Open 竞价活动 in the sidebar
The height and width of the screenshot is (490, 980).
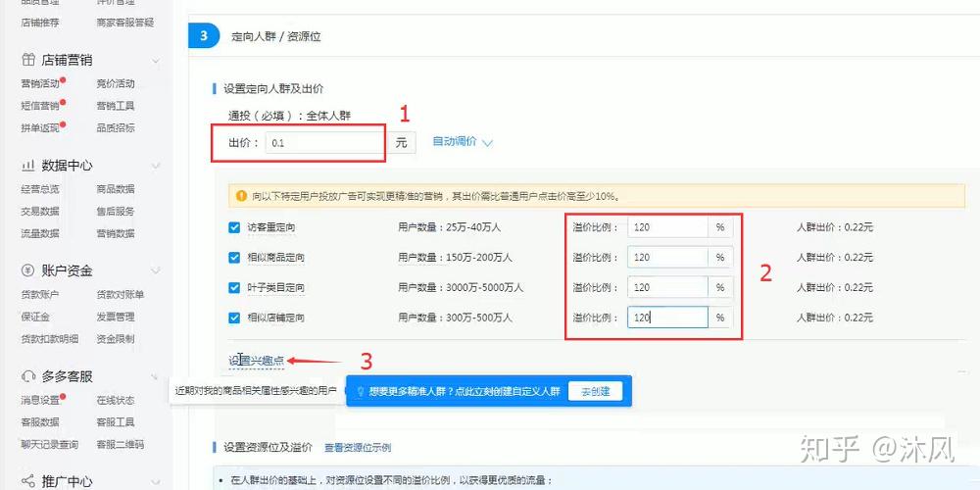[116, 83]
